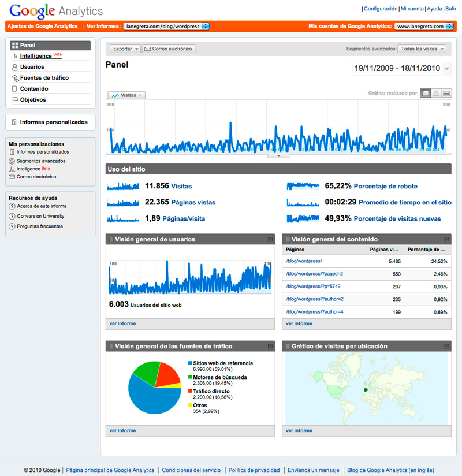The image size is (462, 476).
Task: Select the middle graph-by view icon
Action: pyautogui.click(x=436, y=93)
